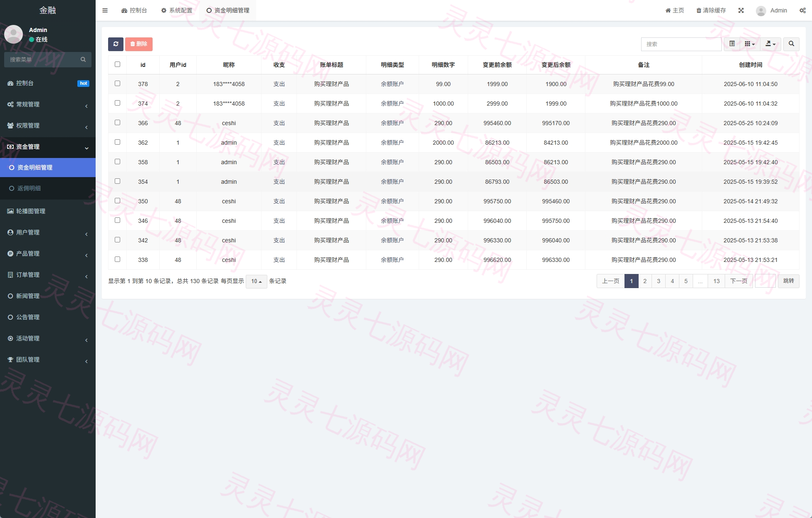Open the export data dropdown
812x518 pixels.
(770, 44)
